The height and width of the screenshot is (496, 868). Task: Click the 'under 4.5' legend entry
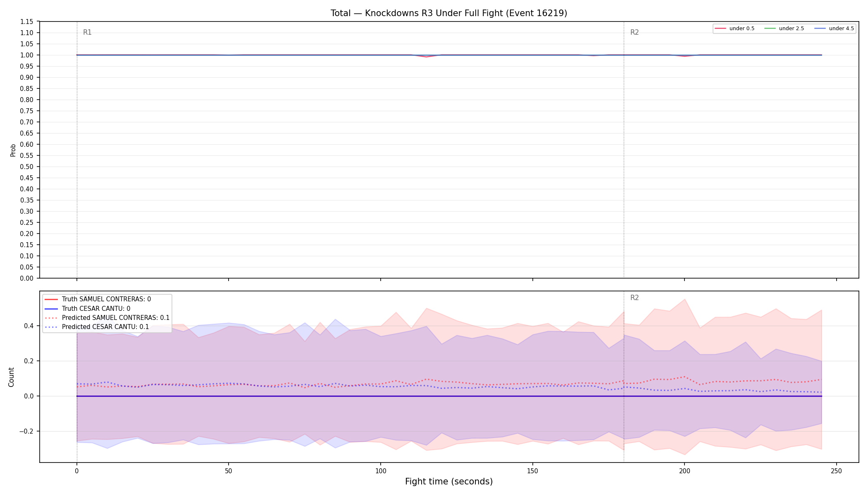coord(834,29)
